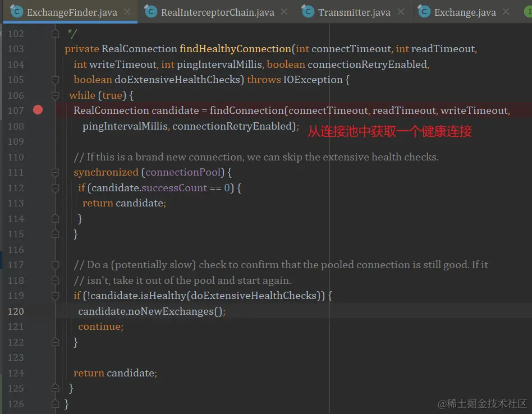
Task: Click the fold end marker at line 115
Action: pyautogui.click(x=55, y=234)
